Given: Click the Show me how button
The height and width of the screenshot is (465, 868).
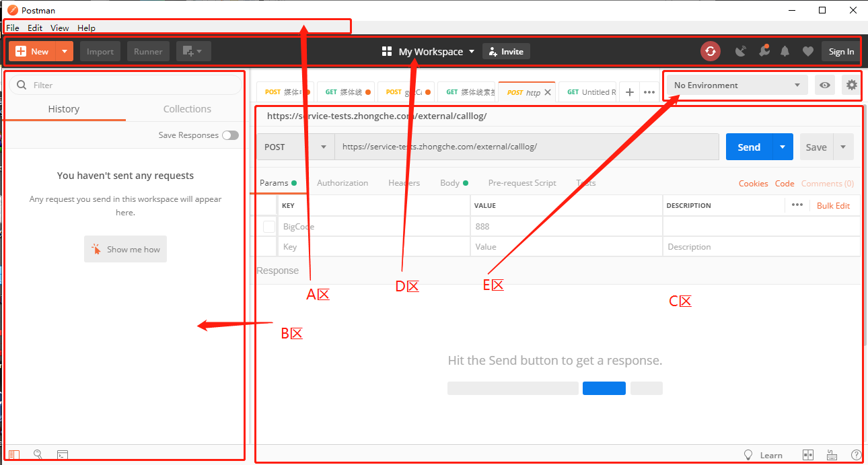Looking at the screenshot, I should click(125, 249).
